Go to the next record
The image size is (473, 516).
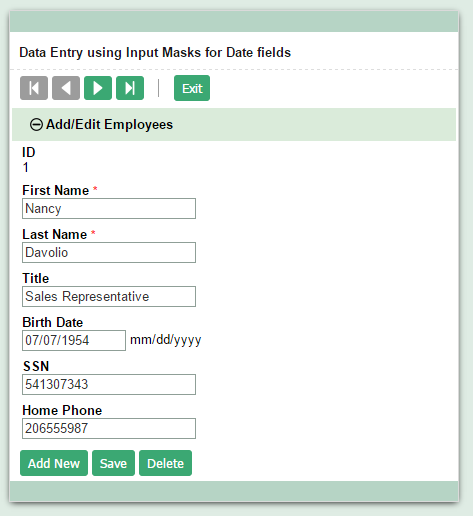click(x=98, y=88)
